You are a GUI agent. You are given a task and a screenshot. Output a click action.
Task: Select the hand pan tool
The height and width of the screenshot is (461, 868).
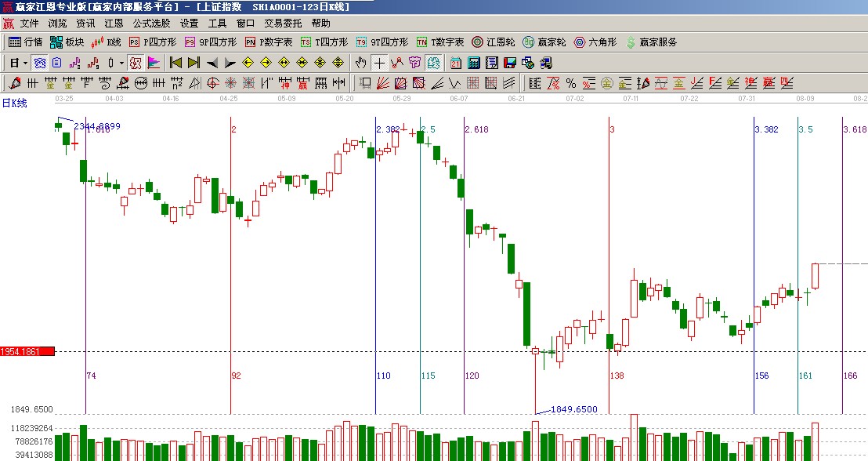click(x=361, y=63)
